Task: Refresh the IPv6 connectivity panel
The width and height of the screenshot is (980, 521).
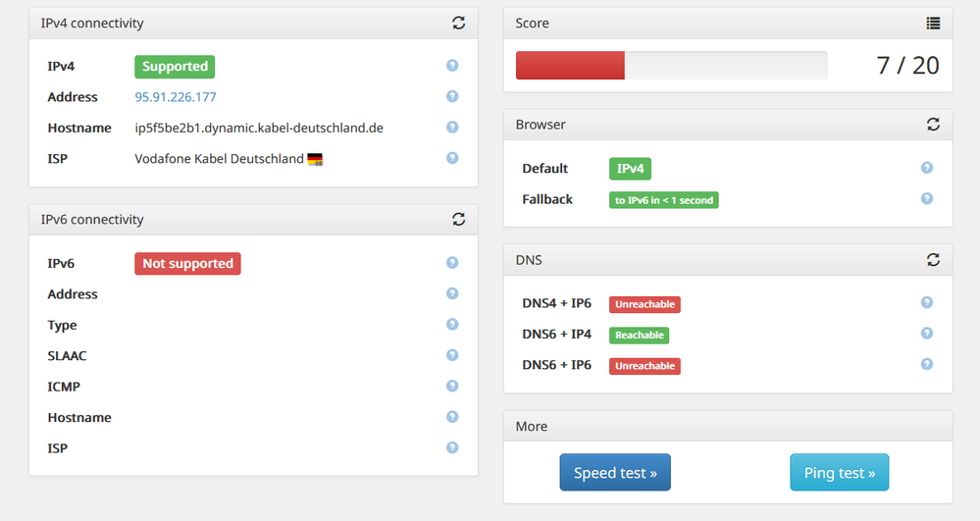Action: coord(458,220)
